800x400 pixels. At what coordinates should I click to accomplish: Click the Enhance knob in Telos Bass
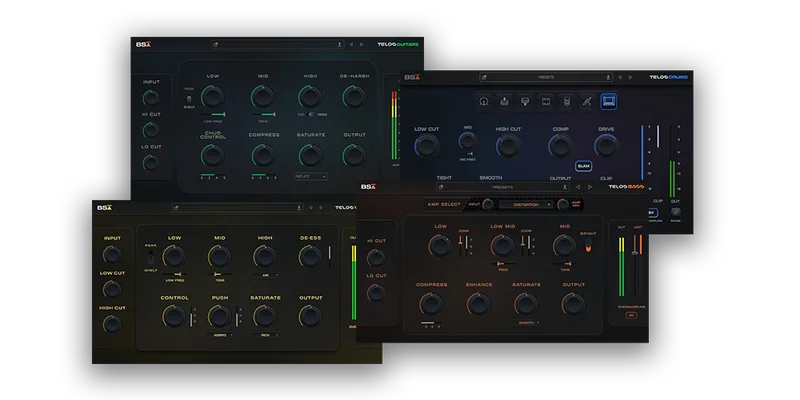click(x=479, y=304)
